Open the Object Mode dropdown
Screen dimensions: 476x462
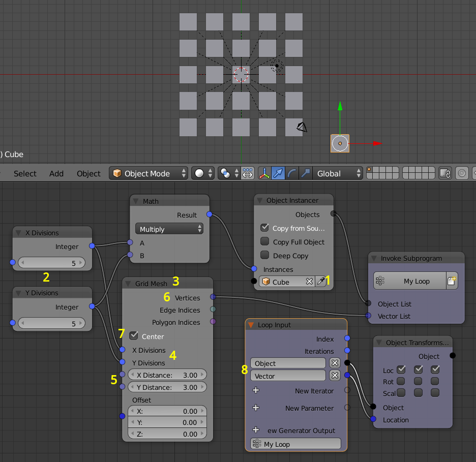(148, 173)
